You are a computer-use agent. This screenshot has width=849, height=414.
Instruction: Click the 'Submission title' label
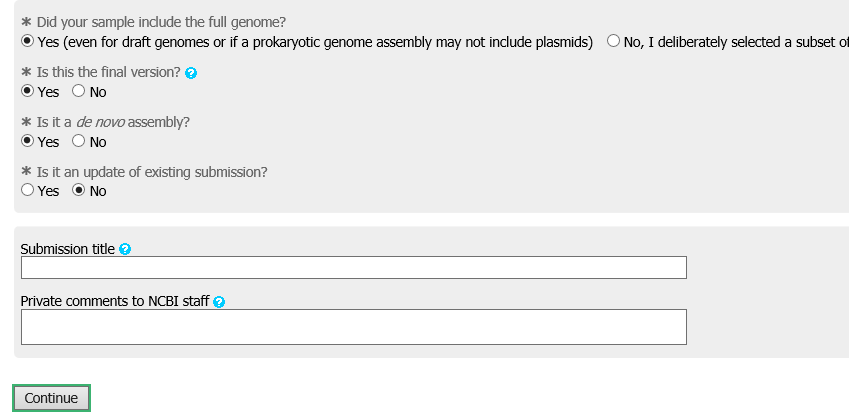point(68,249)
